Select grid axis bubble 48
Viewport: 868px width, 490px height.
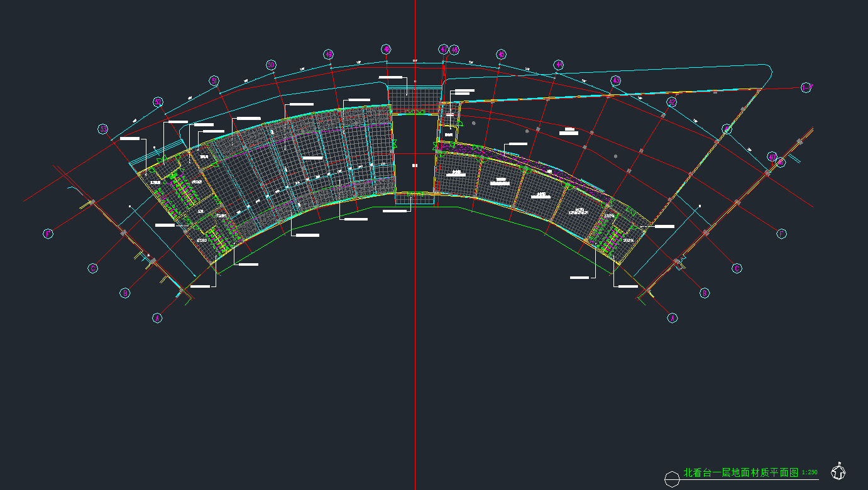click(387, 49)
